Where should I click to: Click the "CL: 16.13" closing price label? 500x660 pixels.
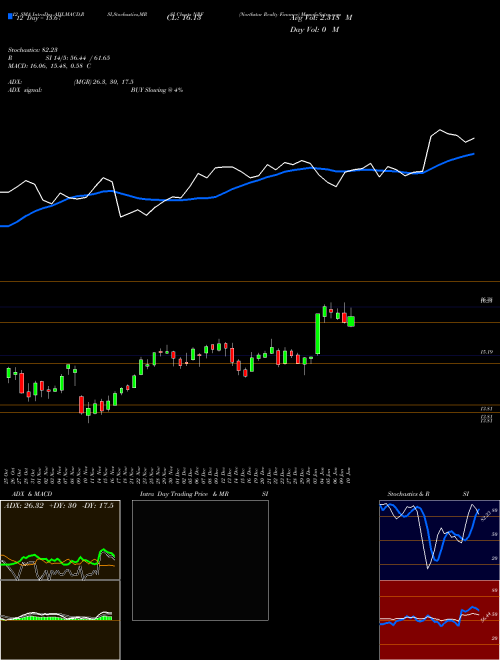tap(184, 18)
